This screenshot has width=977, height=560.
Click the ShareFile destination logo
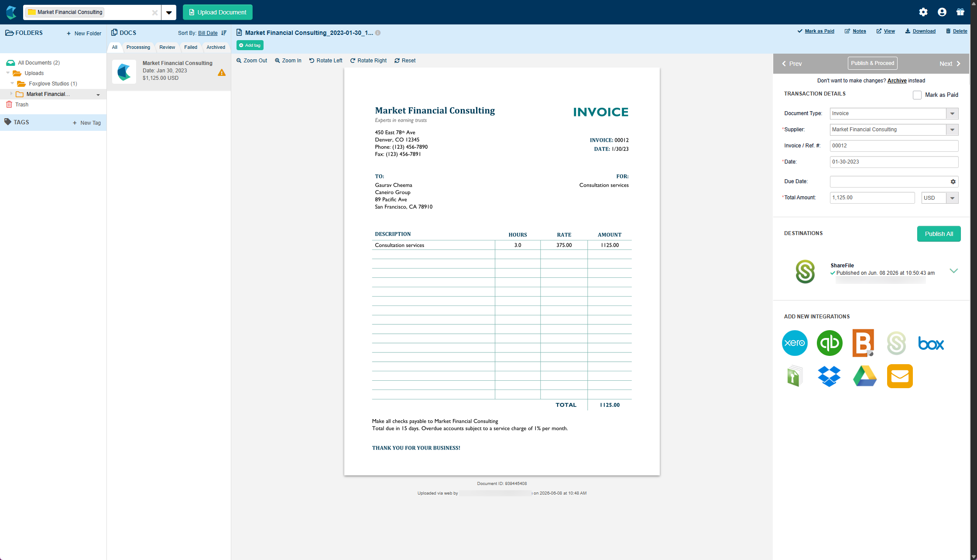(x=805, y=272)
